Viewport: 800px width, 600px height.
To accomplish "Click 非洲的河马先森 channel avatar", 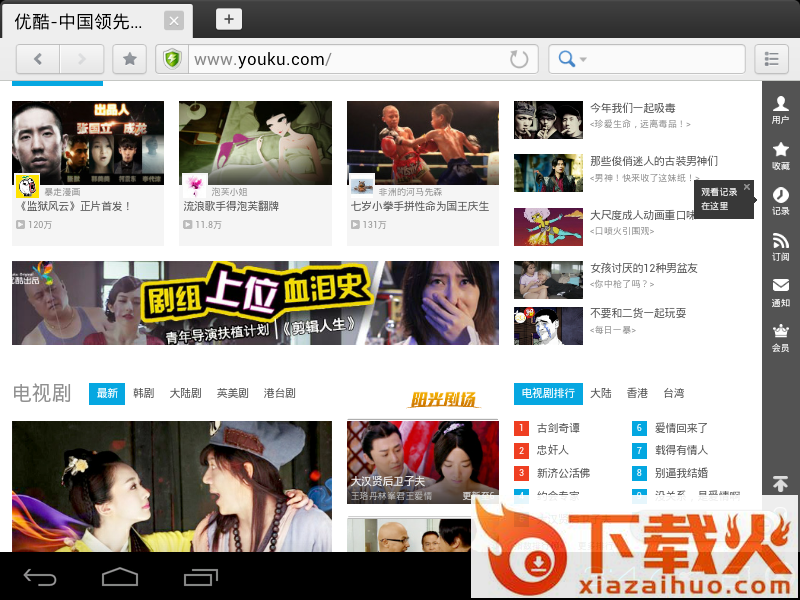I will (362, 186).
